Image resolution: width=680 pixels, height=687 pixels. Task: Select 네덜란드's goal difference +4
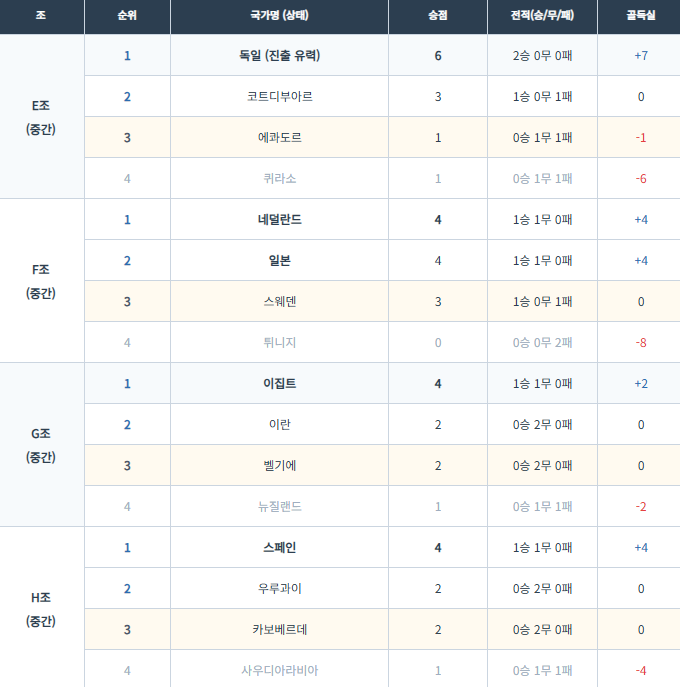pyautogui.click(x=641, y=220)
